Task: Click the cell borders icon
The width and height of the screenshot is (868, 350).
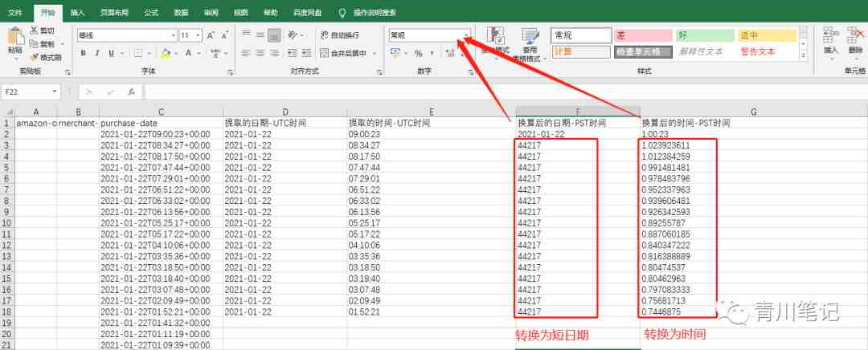Action: click(x=138, y=53)
